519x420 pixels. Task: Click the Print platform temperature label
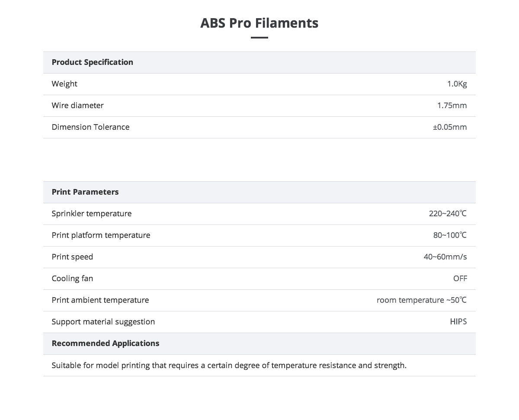pyautogui.click(x=101, y=235)
